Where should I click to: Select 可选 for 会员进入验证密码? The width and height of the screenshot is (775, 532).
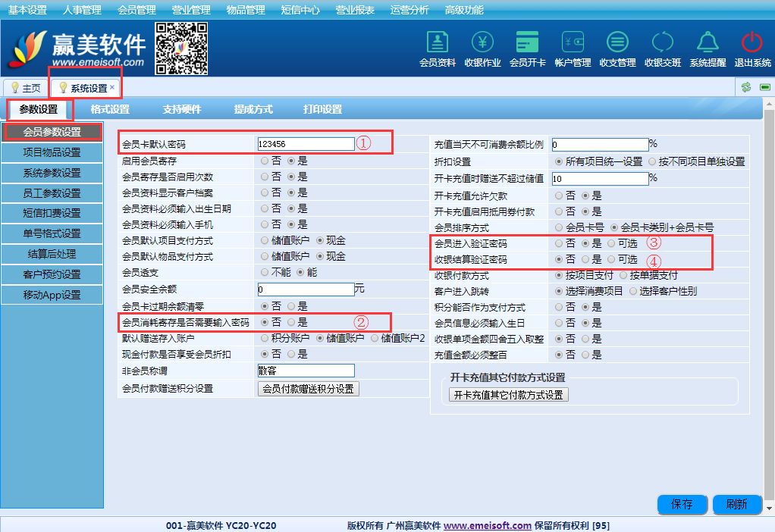(611, 243)
